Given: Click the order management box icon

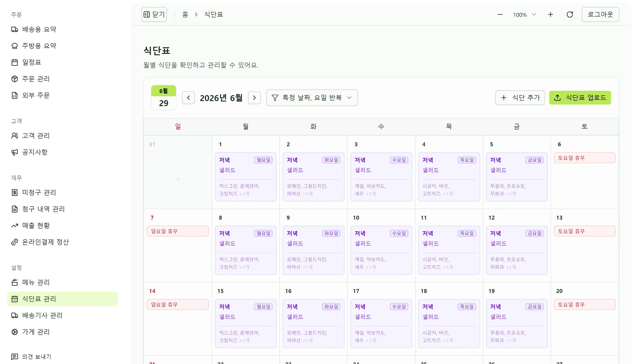Looking at the screenshot, I should (x=14, y=79).
